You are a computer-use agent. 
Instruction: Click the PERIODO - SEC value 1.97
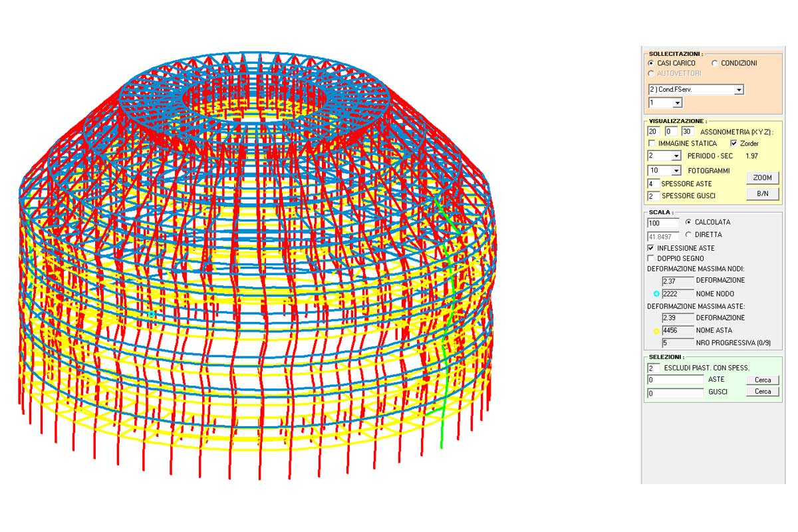pos(752,156)
